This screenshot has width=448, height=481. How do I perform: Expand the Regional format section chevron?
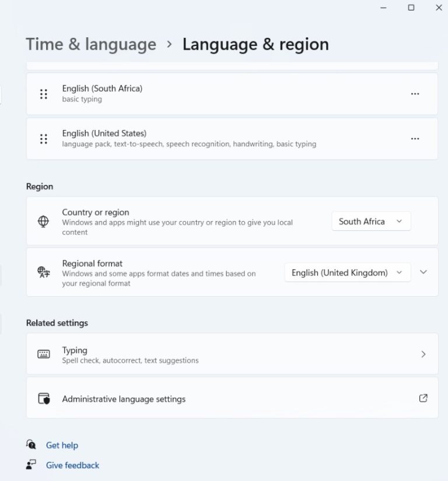point(423,272)
